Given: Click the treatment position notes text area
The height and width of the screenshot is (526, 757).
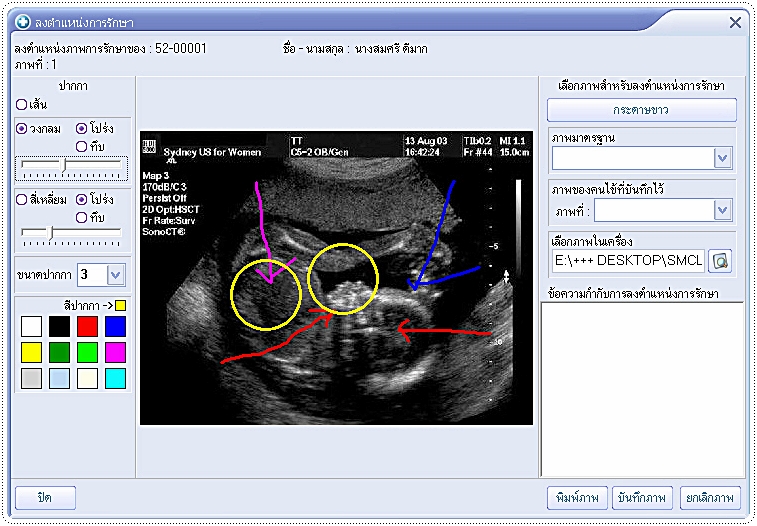Looking at the screenshot, I should 642,390.
